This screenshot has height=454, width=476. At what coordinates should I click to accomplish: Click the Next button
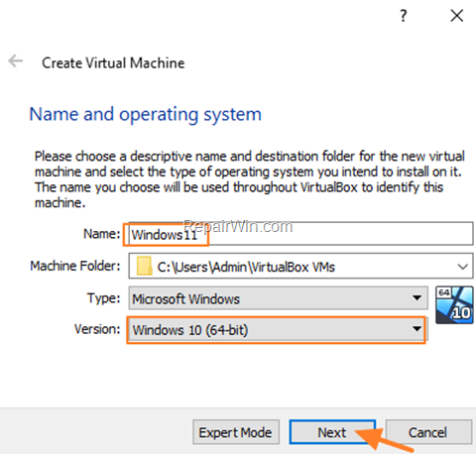tap(332, 432)
